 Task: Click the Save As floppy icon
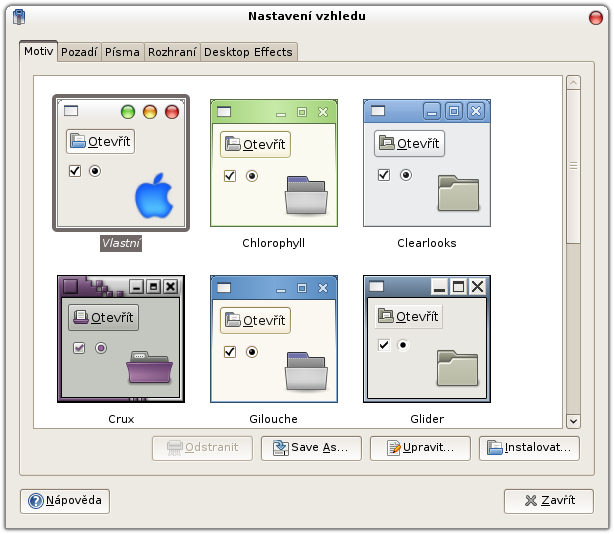(281, 448)
